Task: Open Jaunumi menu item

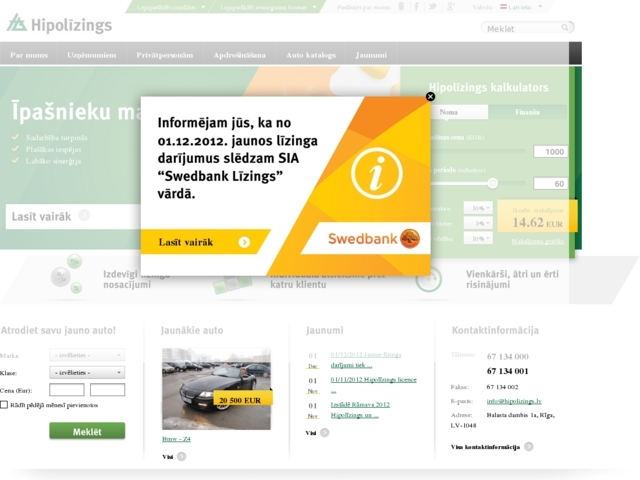Action: [371, 55]
